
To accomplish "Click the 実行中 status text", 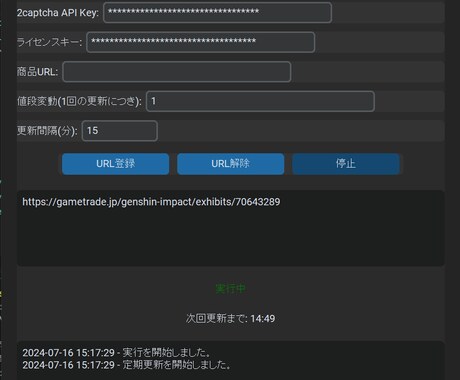I will point(230,289).
